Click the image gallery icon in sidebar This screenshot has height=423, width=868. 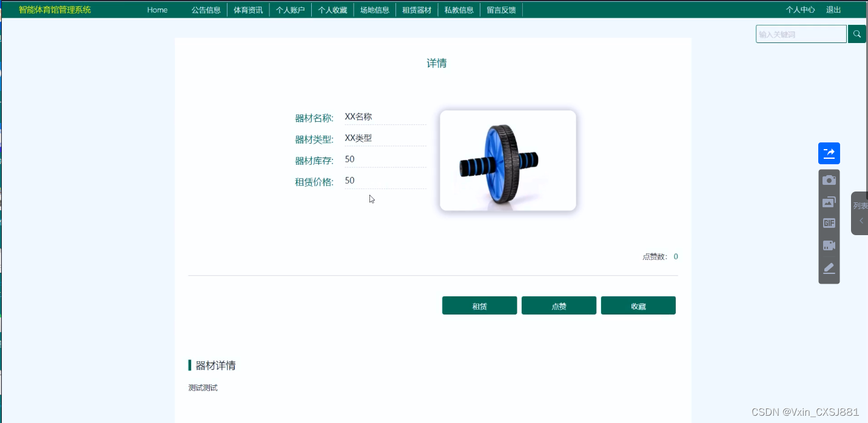829,202
